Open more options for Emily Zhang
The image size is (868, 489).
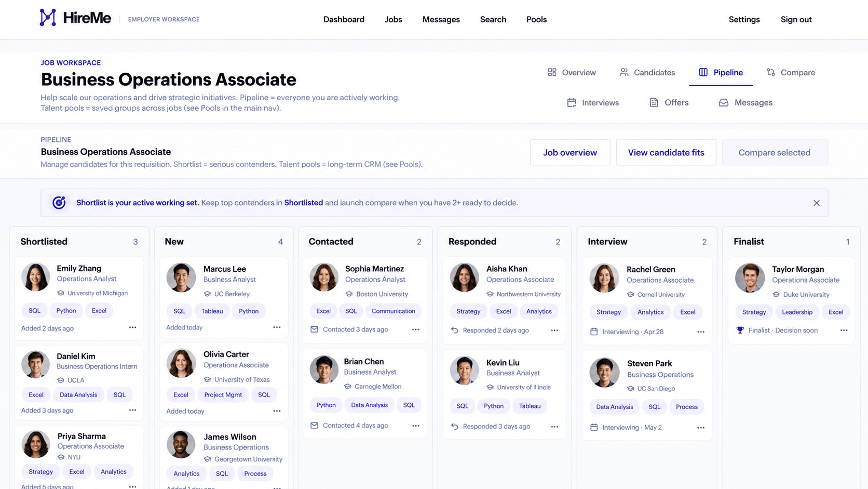point(132,327)
